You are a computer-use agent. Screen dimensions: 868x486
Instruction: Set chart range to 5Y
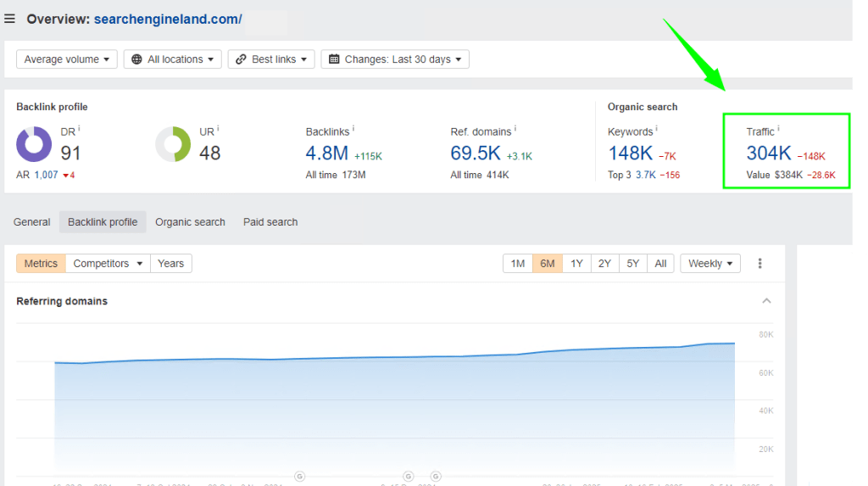pos(632,264)
